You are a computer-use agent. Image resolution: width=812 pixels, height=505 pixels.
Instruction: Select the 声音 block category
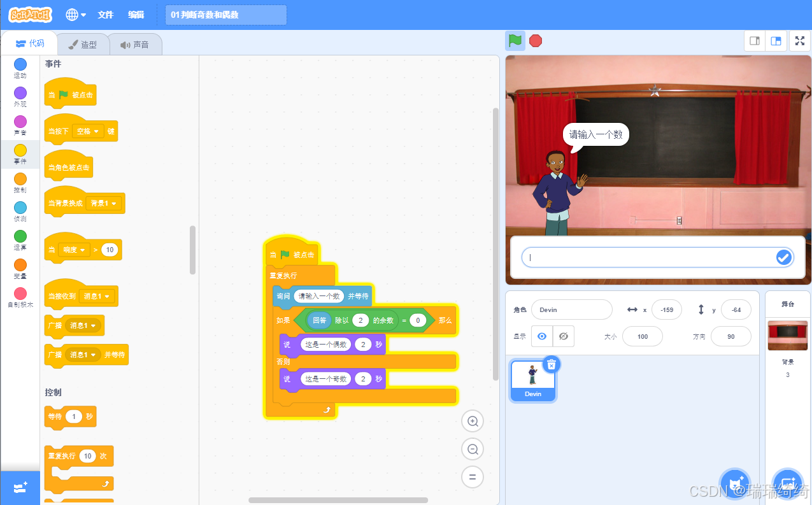point(20,126)
